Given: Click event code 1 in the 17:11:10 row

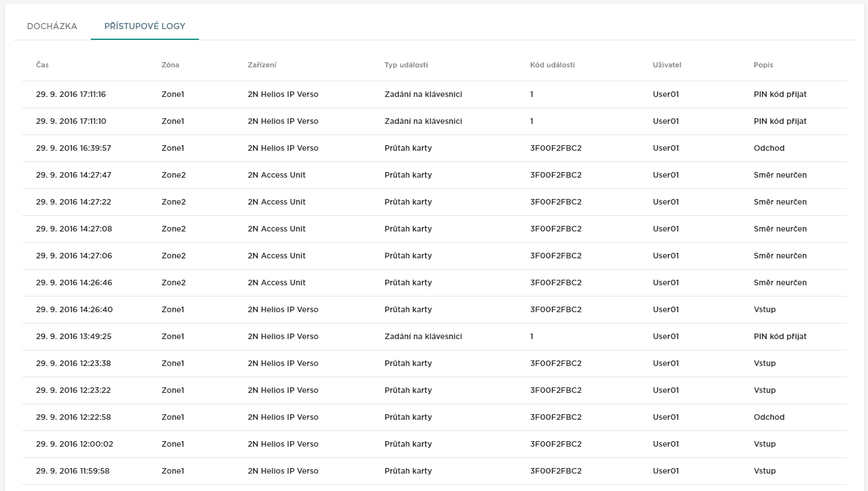Looking at the screenshot, I should (x=532, y=121).
